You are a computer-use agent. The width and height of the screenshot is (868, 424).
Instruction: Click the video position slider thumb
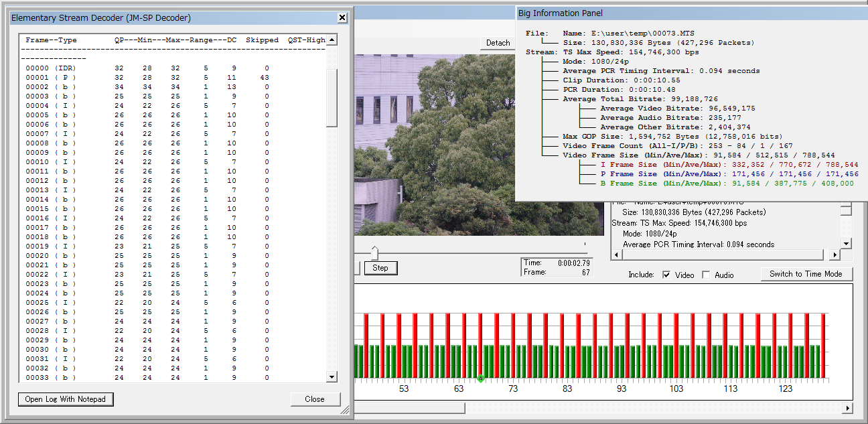[374, 253]
